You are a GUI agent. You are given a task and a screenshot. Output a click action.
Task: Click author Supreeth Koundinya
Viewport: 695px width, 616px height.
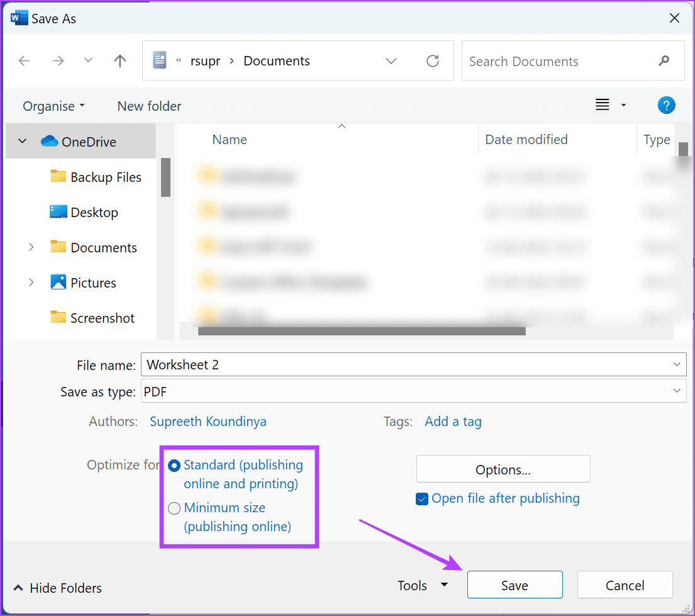click(x=208, y=422)
